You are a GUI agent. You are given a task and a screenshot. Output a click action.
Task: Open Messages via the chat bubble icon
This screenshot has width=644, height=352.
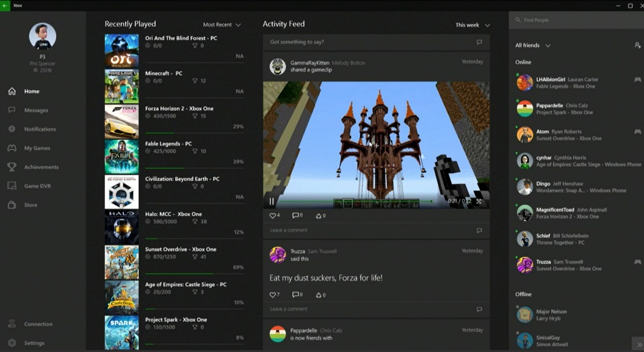click(12, 110)
